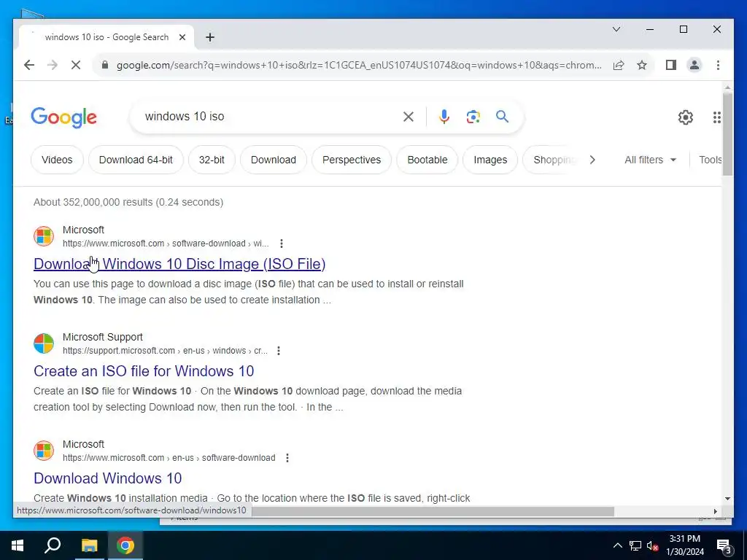Open the Windows Start menu
Viewport: 747px width, 560px height.
point(18,545)
